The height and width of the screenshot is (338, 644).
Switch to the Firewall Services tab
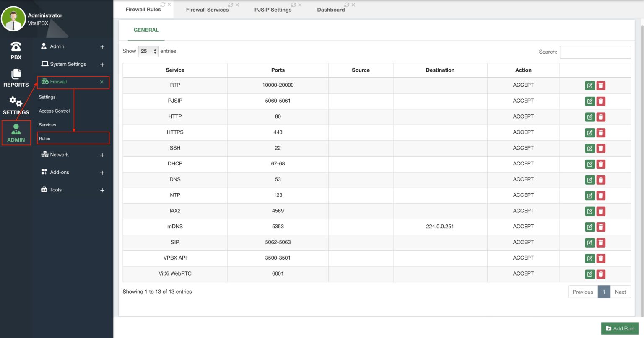207,10
